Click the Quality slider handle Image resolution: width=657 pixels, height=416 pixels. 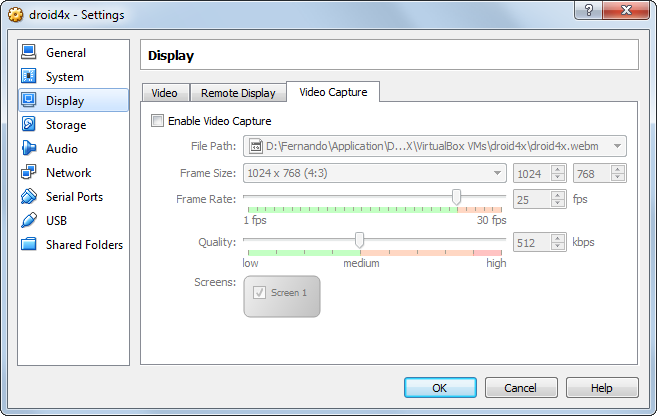coord(359,240)
